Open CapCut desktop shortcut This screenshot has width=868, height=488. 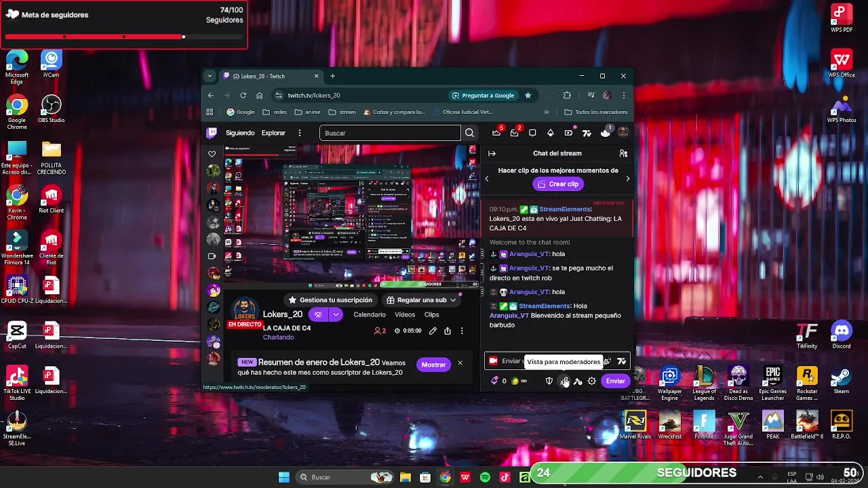click(17, 335)
